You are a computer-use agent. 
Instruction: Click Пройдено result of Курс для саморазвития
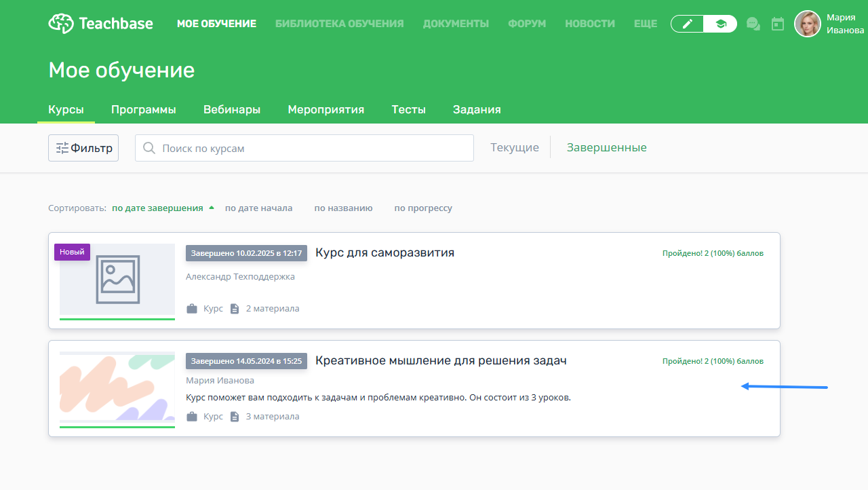pyautogui.click(x=713, y=253)
